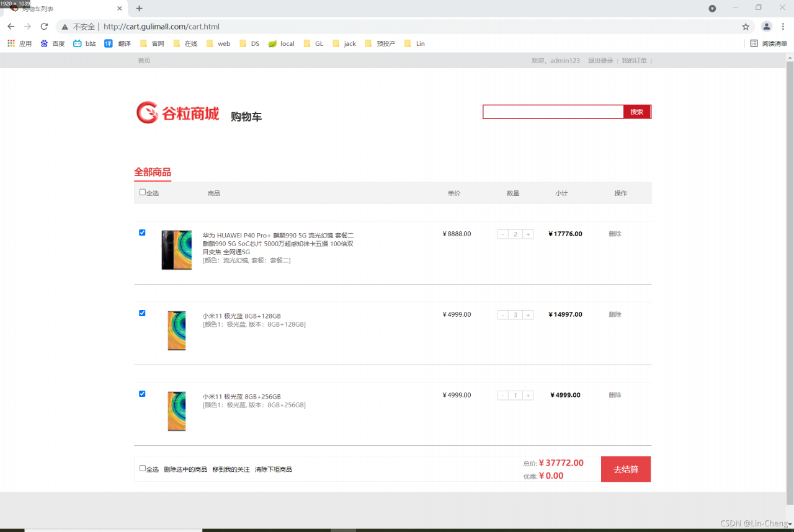Decrease quantity of HUAWEI P40 Pro+
This screenshot has width=794, height=532.
pyautogui.click(x=503, y=234)
